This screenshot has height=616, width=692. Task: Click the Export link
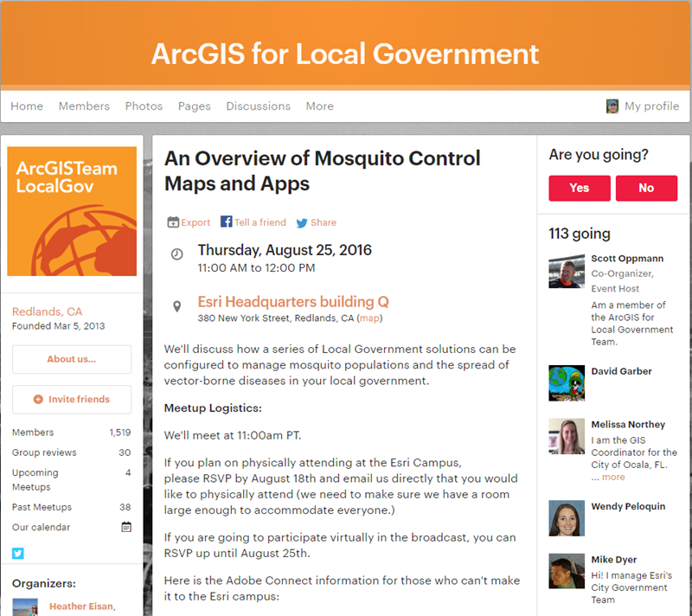point(195,222)
